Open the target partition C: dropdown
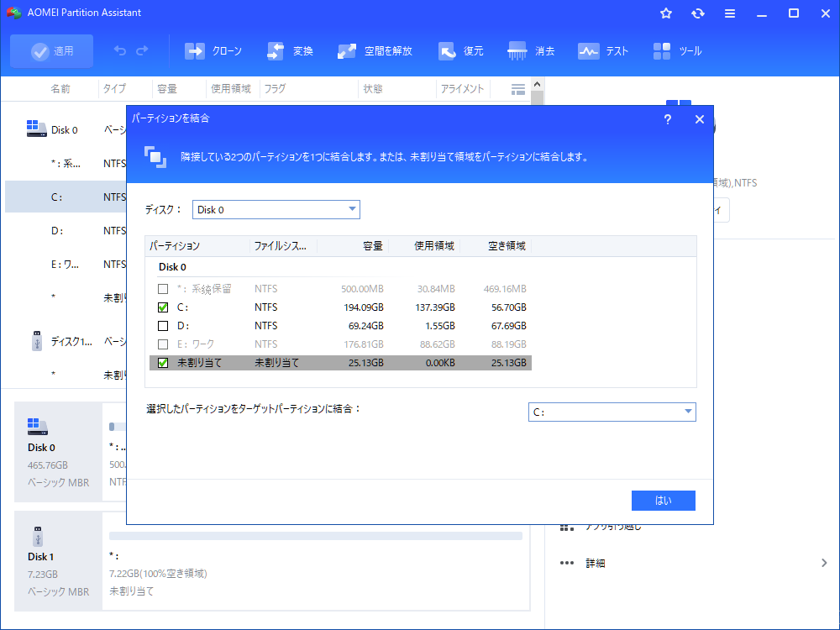Image resolution: width=840 pixels, height=630 pixels. pyautogui.click(x=612, y=412)
